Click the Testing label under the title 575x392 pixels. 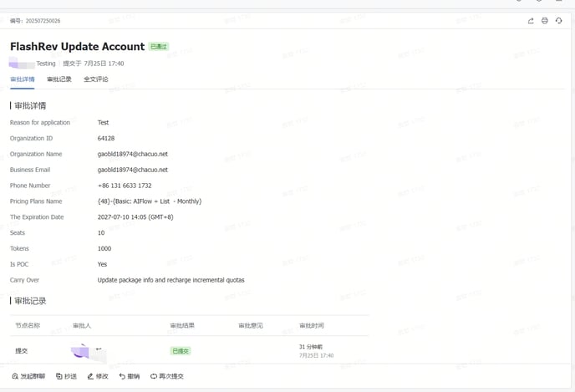pos(46,64)
